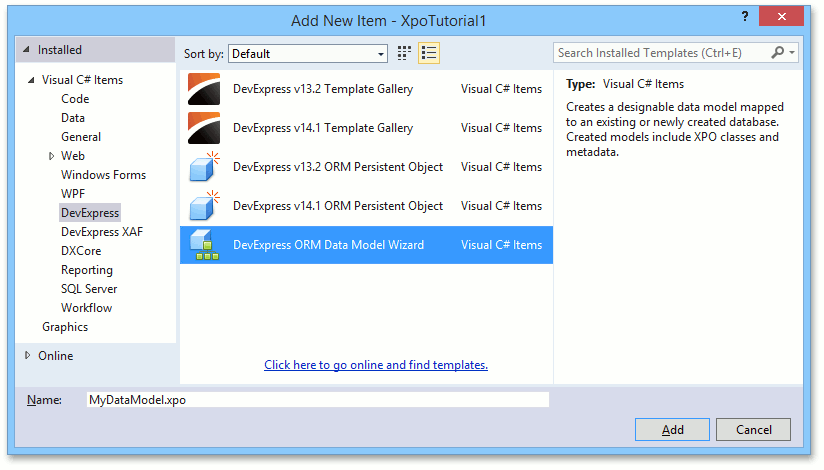Select the Web category label
824x470 pixels.
tap(73, 156)
